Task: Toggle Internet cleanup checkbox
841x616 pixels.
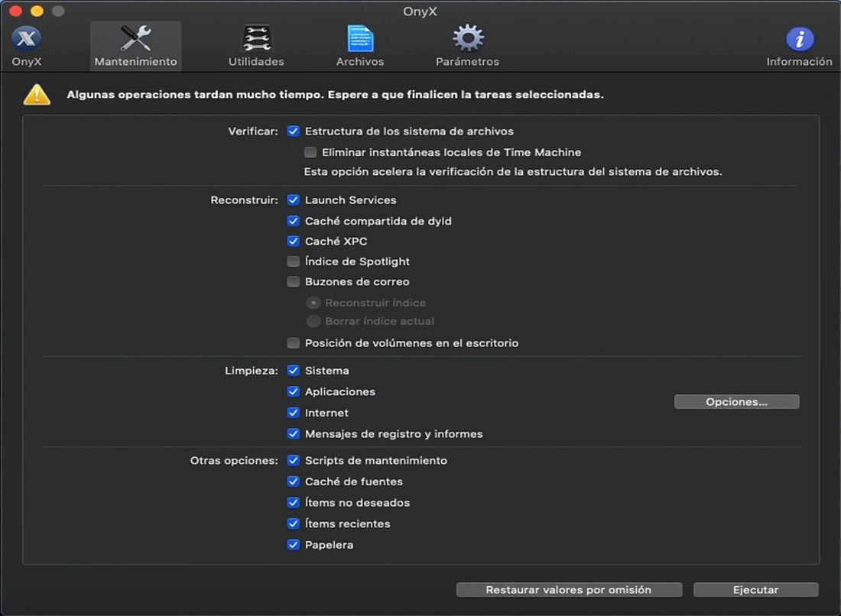Action: point(294,413)
